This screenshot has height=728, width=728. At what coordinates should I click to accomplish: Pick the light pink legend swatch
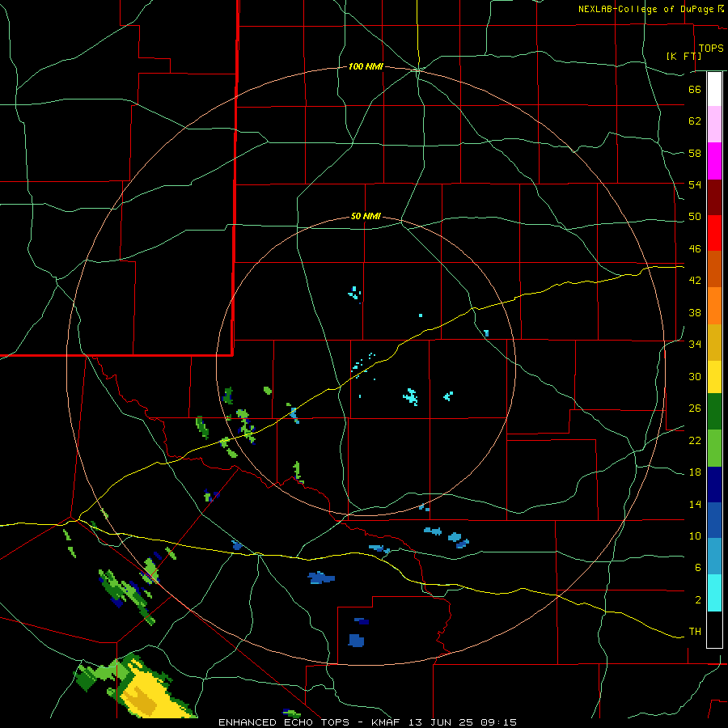pyautogui.click(x=714, y=125)
